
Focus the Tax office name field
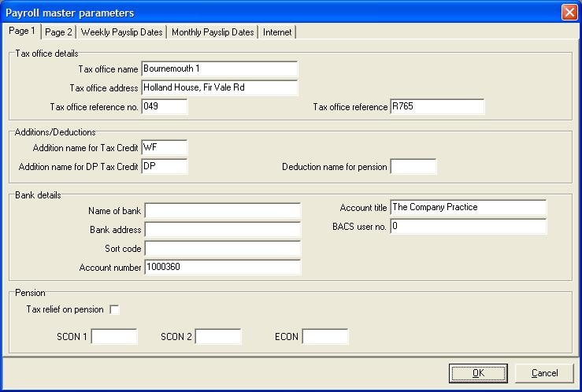click(x=220, y=69)
